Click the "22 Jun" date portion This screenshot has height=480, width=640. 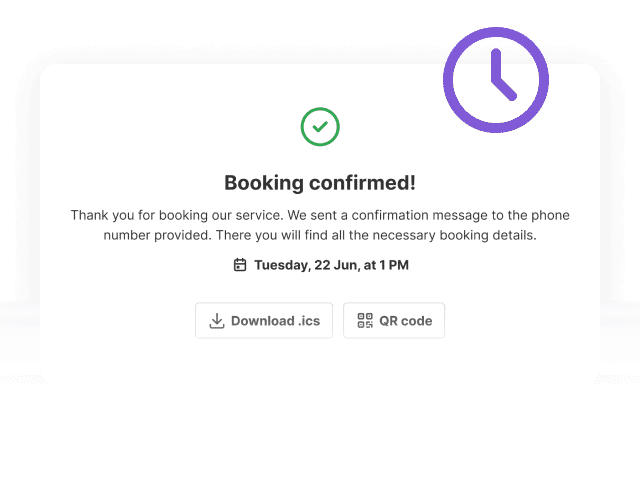pyautogui.click(x=336, y=265)
